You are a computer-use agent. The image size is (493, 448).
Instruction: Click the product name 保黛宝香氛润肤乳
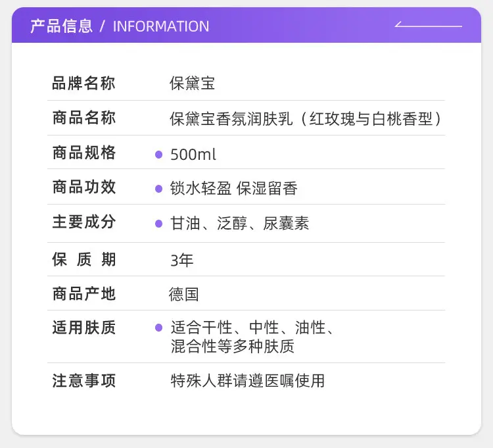231,119
